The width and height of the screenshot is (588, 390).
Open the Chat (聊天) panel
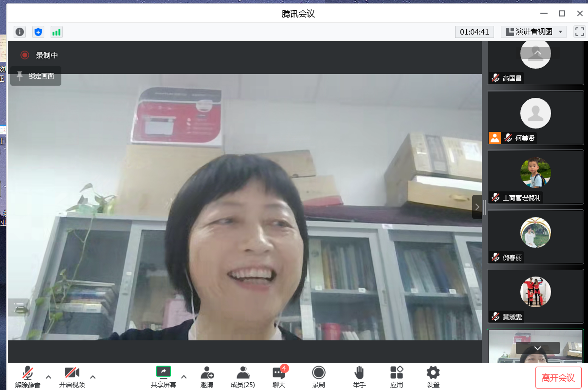click(x=279, y=377)
